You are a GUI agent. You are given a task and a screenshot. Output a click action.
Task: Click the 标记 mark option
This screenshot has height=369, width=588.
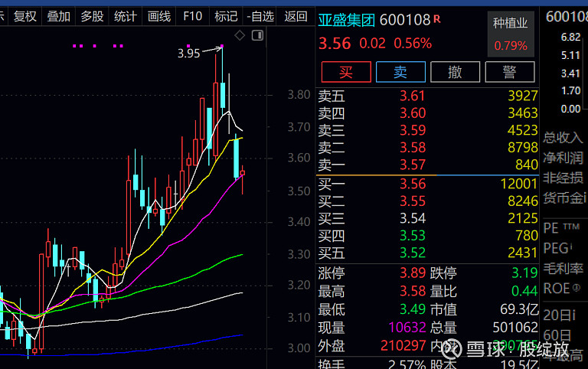226,17
